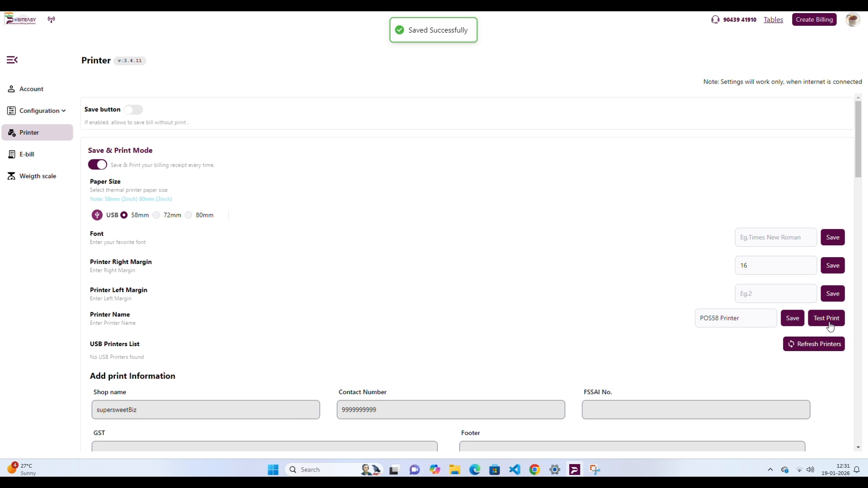
Task: Click the headset support icon
Action: coord(715,20)
